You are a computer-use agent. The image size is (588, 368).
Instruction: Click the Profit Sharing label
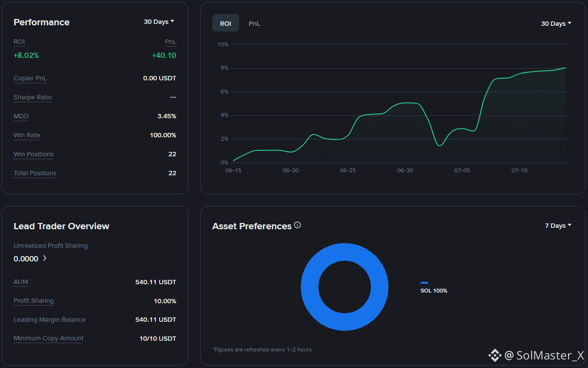(34, 301)
